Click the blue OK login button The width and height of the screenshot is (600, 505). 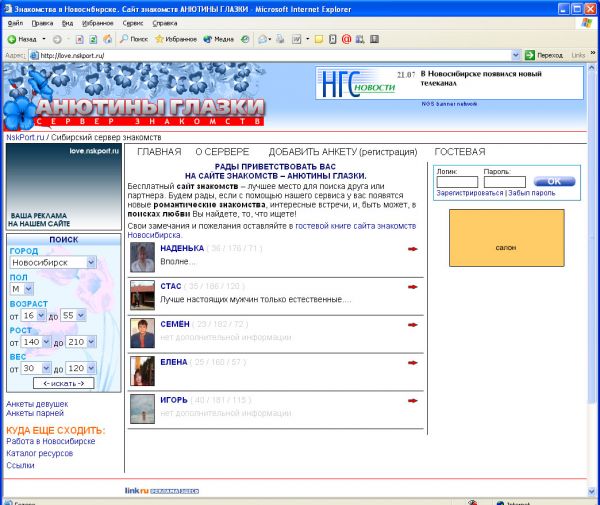click(x=554, y=181)
